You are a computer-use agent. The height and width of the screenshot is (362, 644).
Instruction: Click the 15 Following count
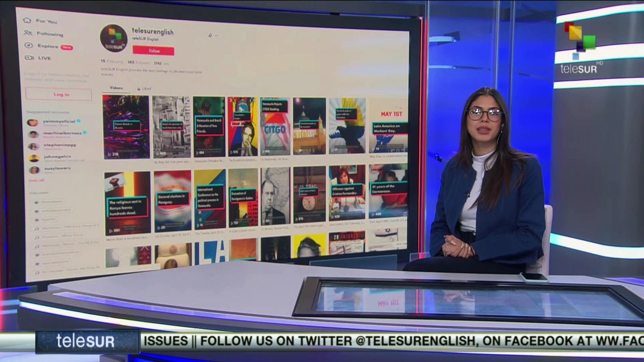pos(112,62)
